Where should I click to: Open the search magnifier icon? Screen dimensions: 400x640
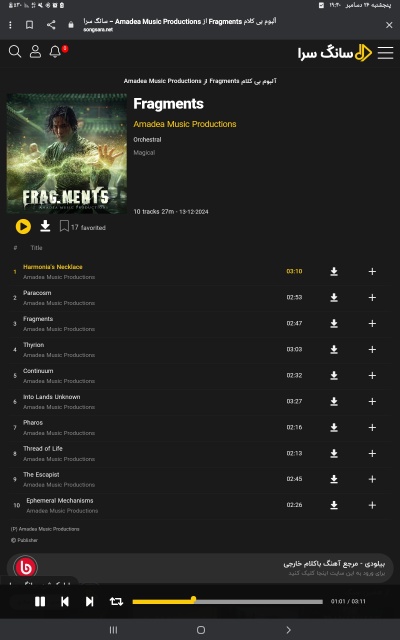[x=15, y=51]
